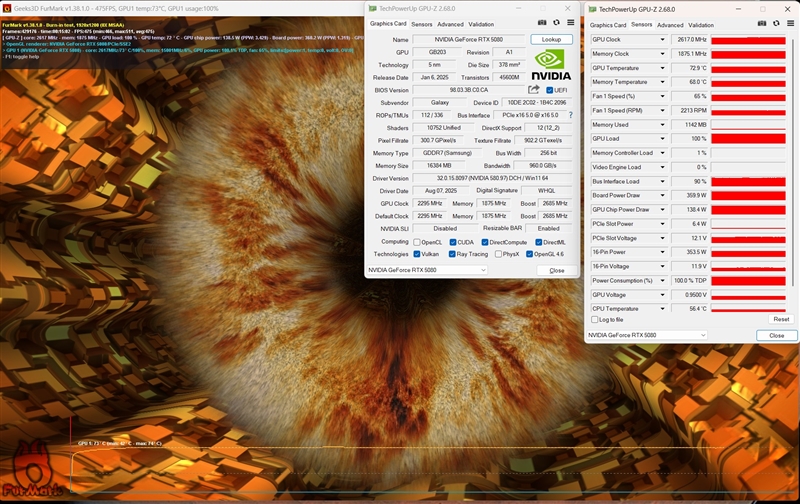Screen dimensions: 800x504
Task: Switch to Sensors tab in Graphics Card window
Action: pyautogui.click(x=421, y=24)
